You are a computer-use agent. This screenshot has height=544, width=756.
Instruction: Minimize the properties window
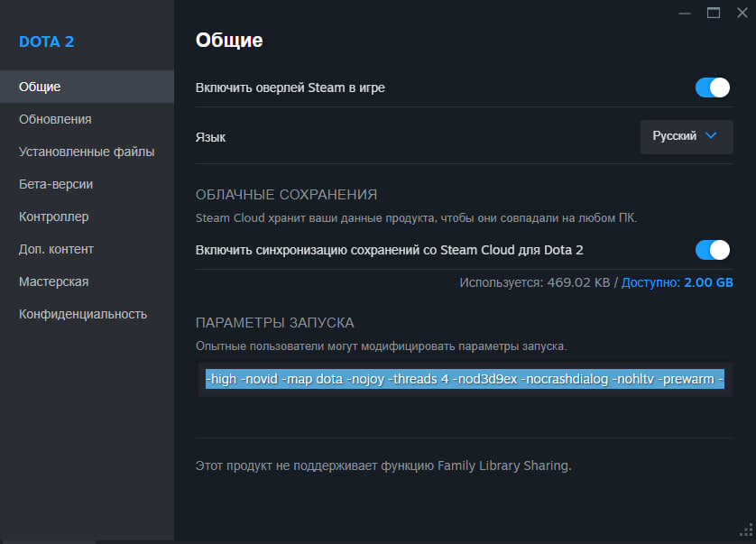(x=685, y=13)
